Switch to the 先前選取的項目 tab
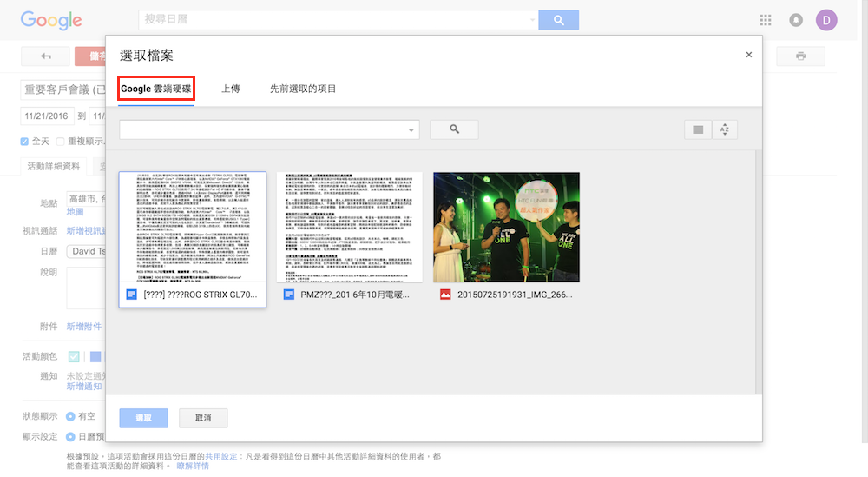 tap(303, 89)
